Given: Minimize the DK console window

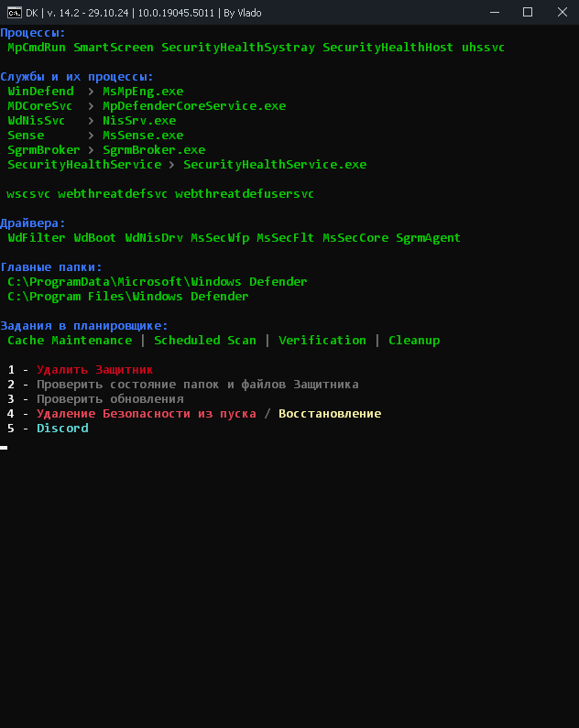Looking at the screenshot, I should point(495,13).
